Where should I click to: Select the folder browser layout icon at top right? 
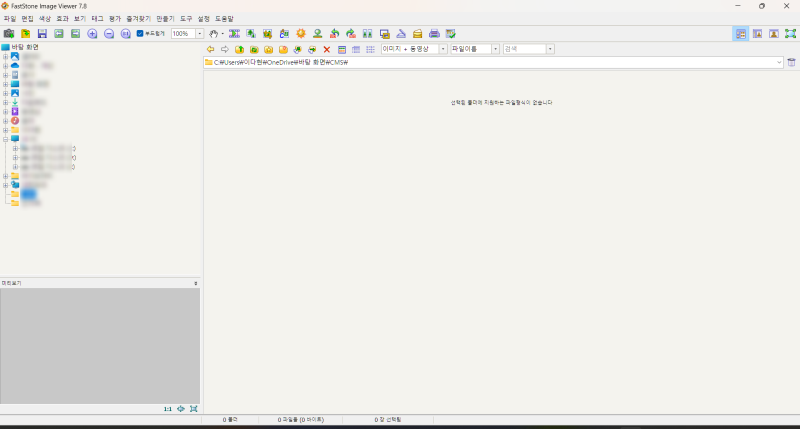741,34
